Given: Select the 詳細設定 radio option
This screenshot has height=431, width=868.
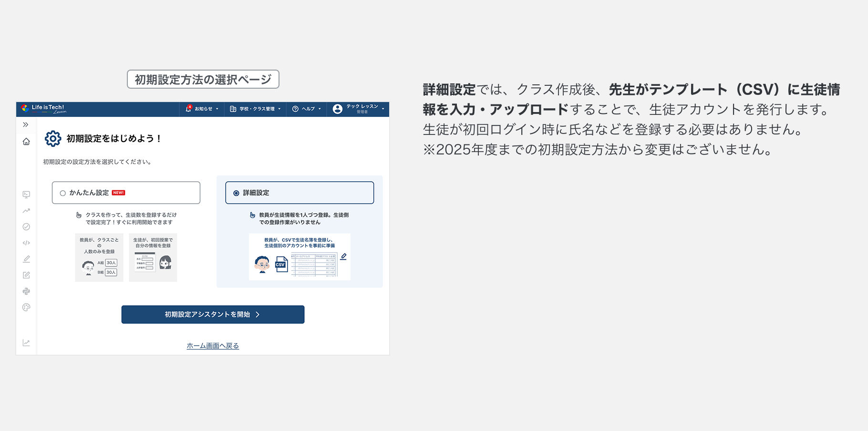Looking at the screenshot, I should pos(236,193).
